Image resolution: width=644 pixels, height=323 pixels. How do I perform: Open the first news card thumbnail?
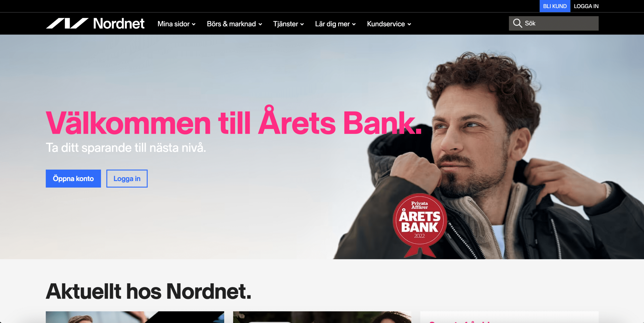coord(135,317)
